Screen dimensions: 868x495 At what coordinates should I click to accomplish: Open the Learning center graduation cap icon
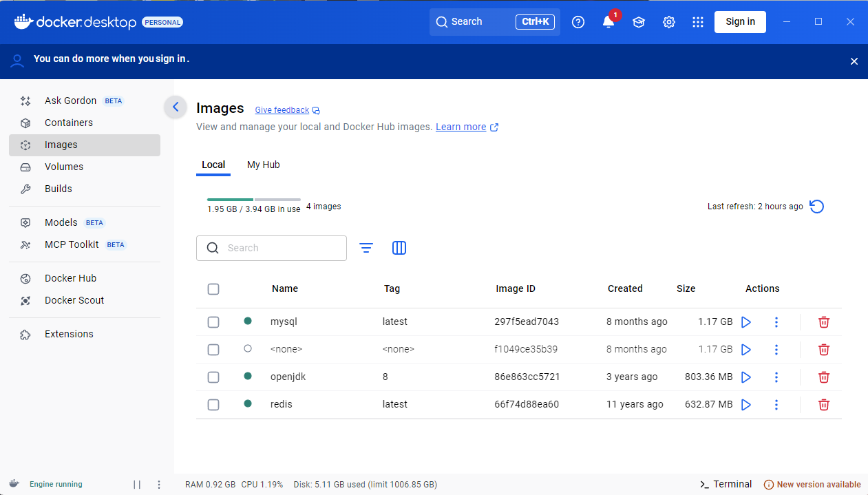[x=639, y=22]
